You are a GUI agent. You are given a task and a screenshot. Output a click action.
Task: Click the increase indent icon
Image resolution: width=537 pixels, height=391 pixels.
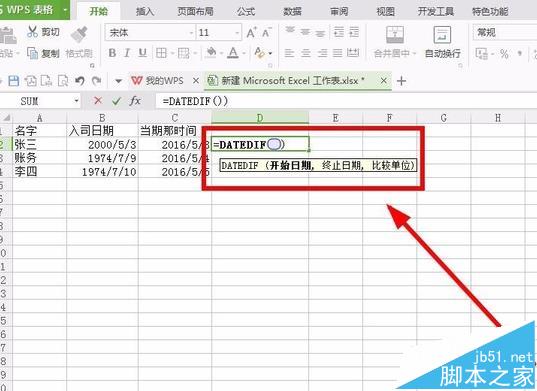click(354, 32)
